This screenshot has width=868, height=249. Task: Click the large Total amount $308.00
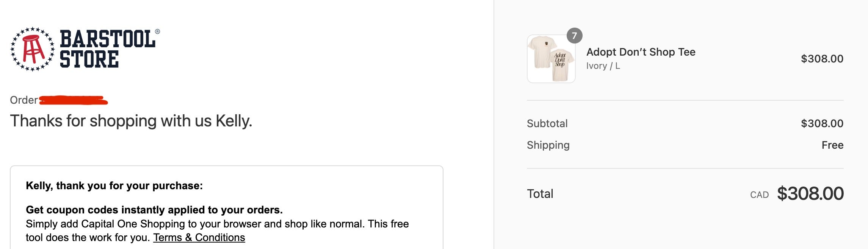pyautogui.click(x=810, y=194)
